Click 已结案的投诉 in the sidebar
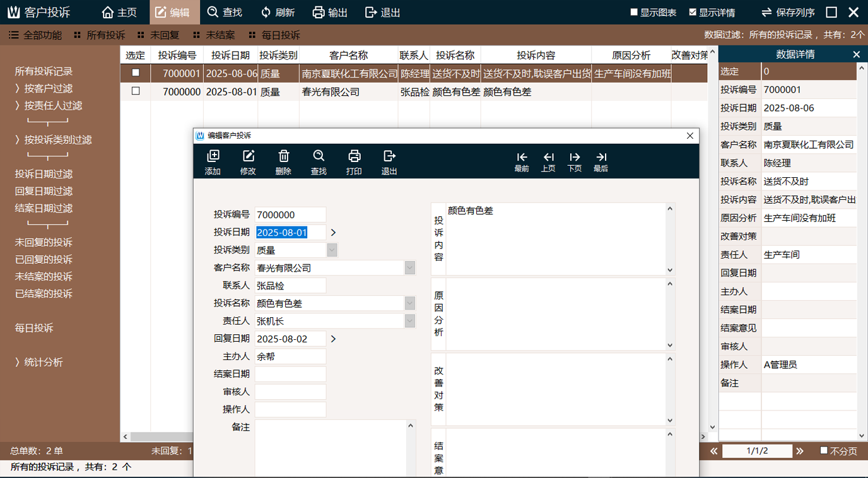Screen dimensions: 868x478 [44, 294]
